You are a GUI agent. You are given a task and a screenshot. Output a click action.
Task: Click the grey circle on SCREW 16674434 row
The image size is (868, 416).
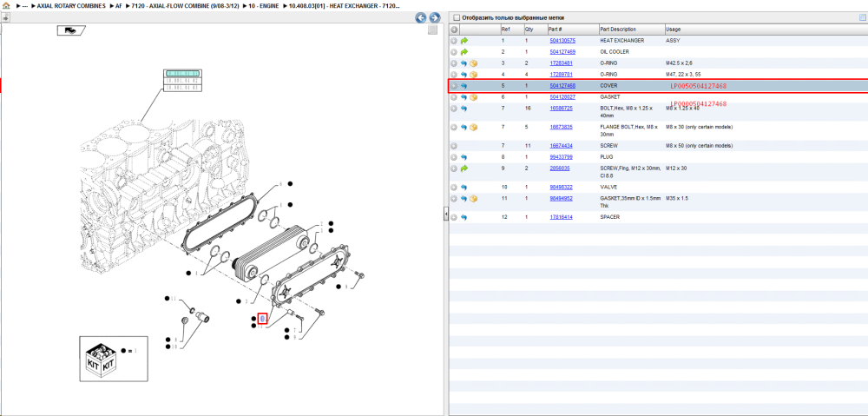454,146
